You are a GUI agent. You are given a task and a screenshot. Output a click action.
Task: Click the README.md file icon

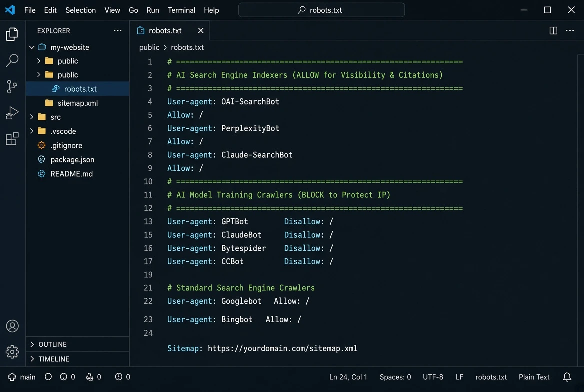(41, 174)
